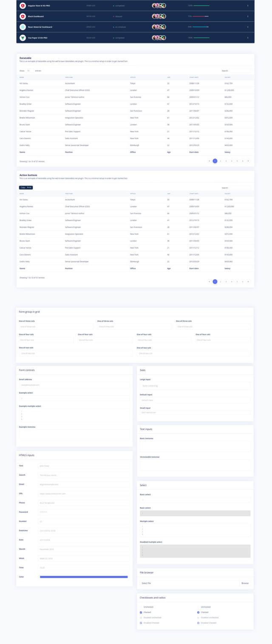
Task: Click the Disabled Checked radio button
Action: click(198, 622)
